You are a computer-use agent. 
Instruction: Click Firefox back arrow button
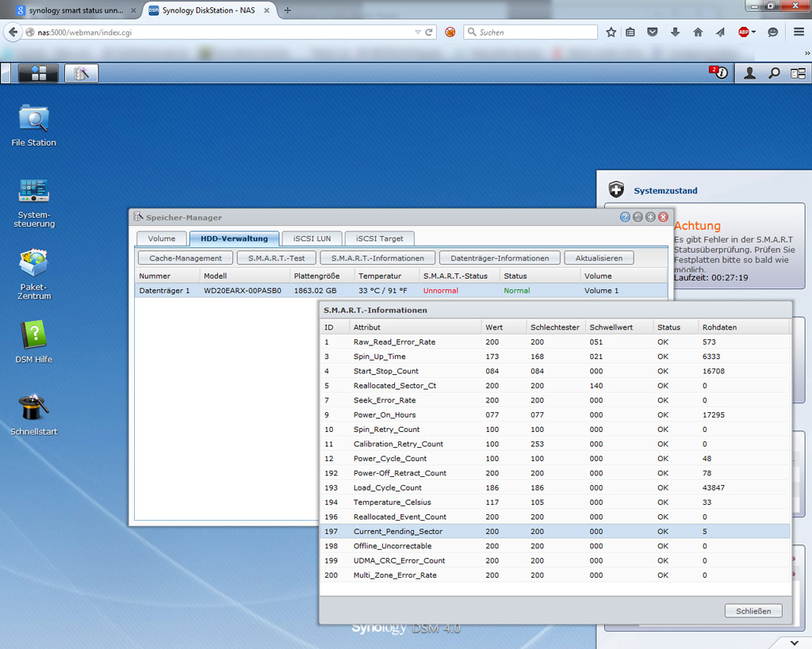[x=13, y=32]
